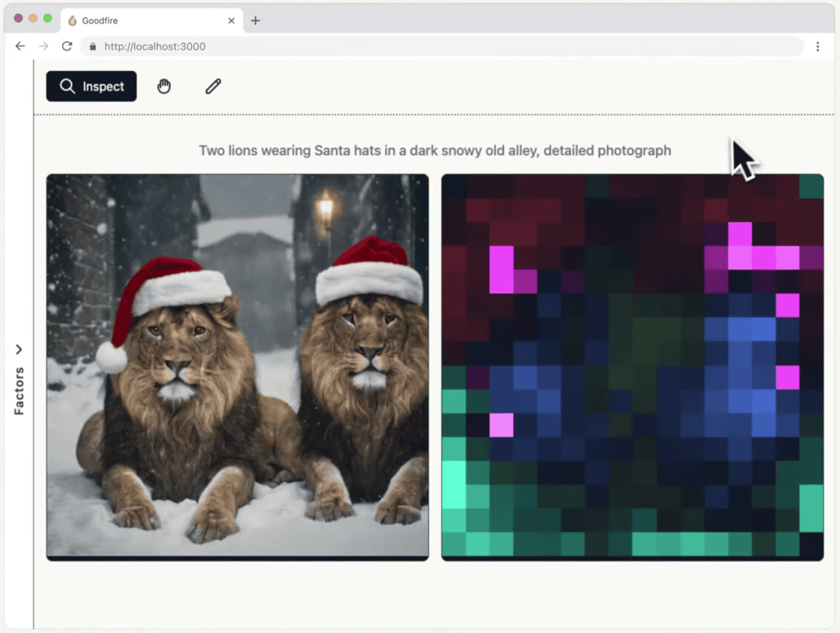Viewport: 840px width, 633px height.
Task: Click the vertical Factors label
Action: point(19,391)
